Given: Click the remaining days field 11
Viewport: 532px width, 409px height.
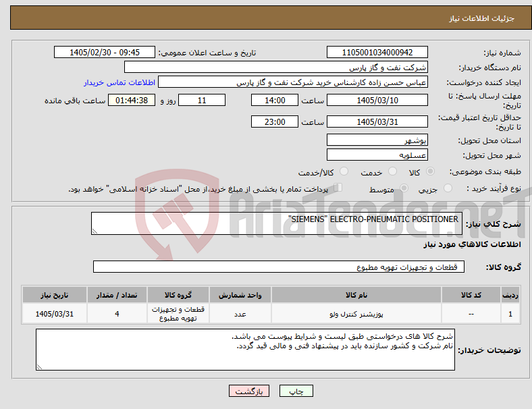Looking at the screenshot, I should 202,101.
